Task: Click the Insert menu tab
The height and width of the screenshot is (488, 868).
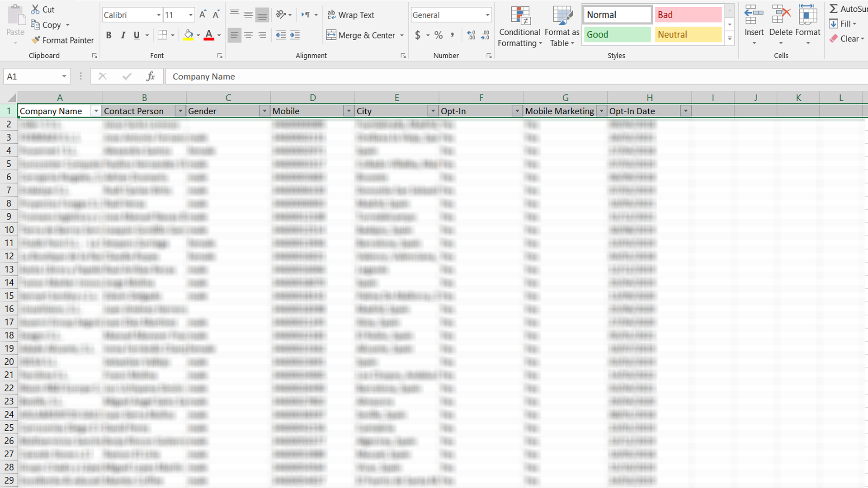Action: [x=754, y=27]
